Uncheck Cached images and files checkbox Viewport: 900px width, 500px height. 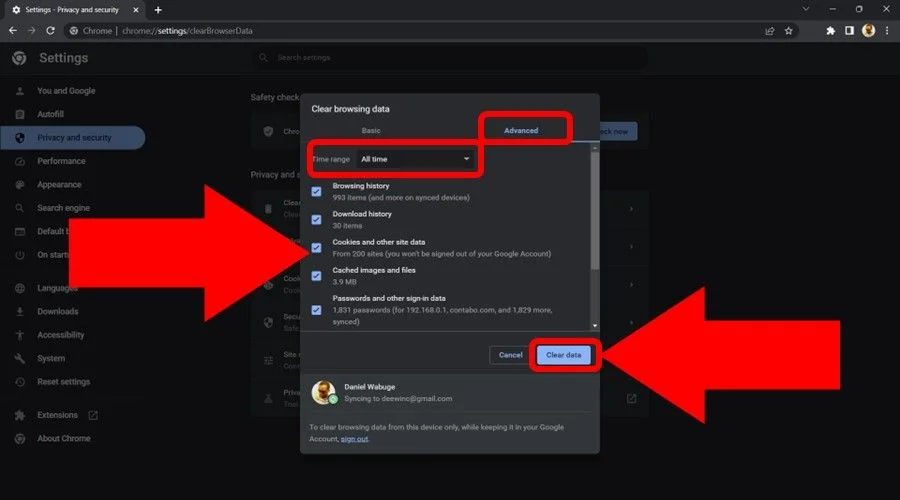(316, 275)
